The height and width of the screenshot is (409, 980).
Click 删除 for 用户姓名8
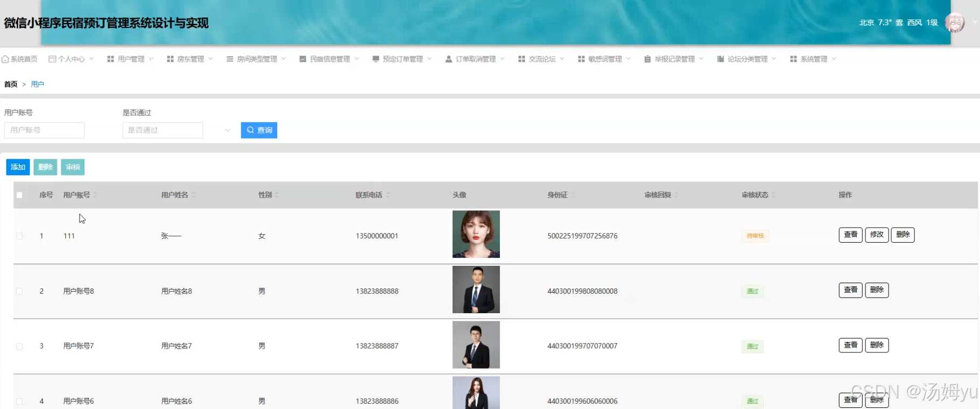(x=877, y=290)
